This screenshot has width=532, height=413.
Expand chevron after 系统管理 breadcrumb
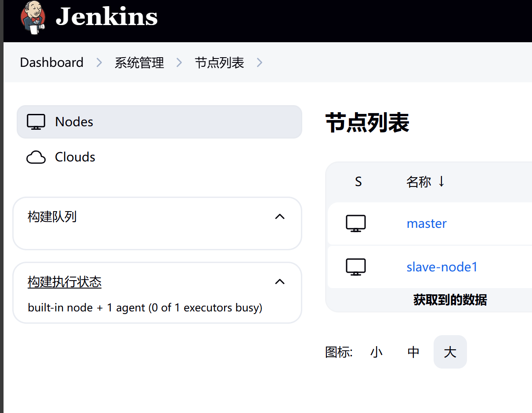[x=179, y=63]
